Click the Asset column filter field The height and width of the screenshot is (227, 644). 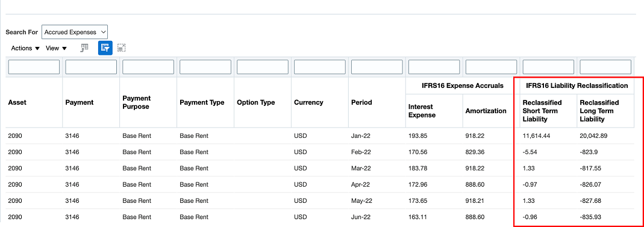click(x=34, y=67)
